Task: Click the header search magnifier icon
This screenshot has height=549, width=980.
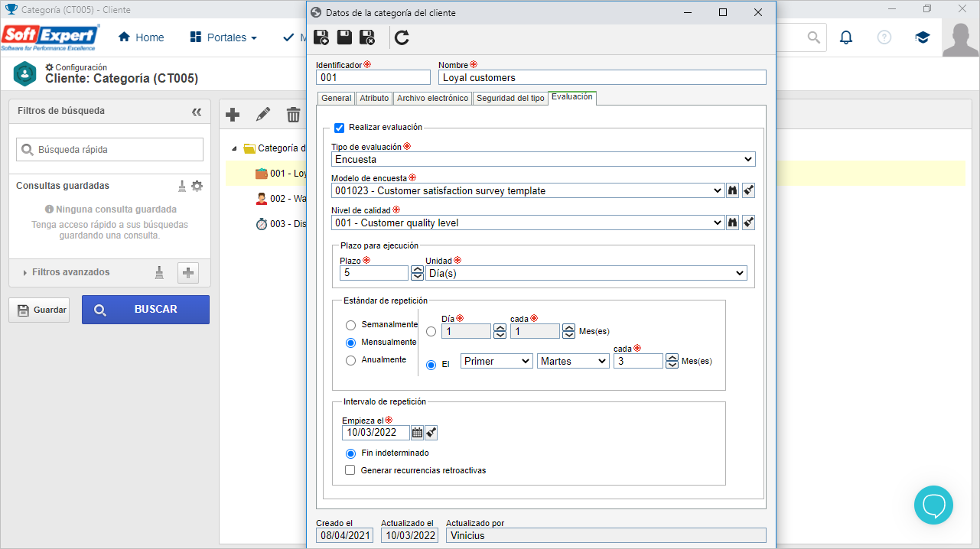Action: click(814, 37)
